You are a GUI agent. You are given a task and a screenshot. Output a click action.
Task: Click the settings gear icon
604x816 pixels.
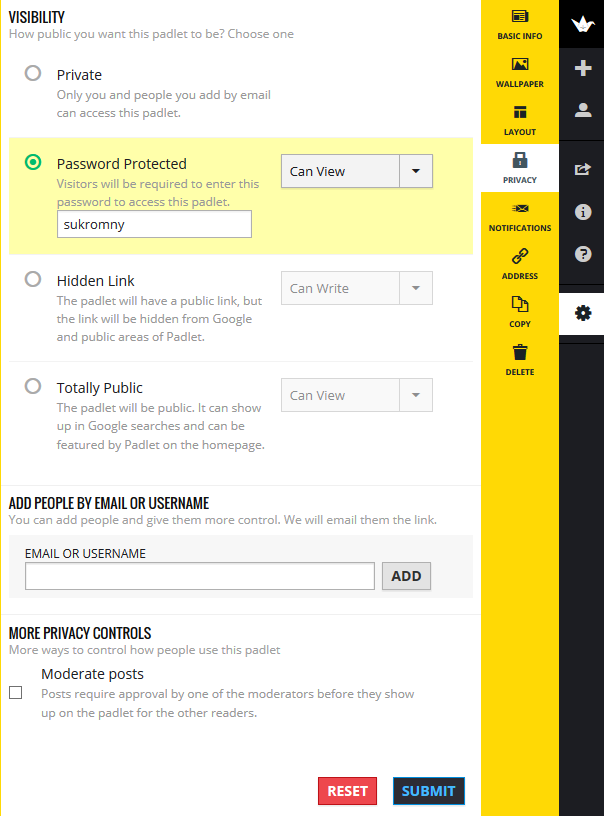(x=583, y=313)
